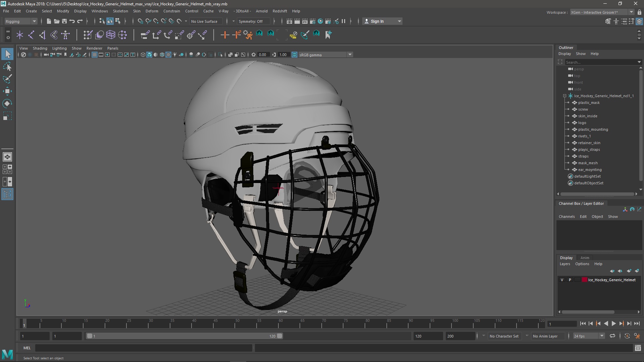Screen dimensions: 644x362
Task: Open the viewport Shading menu
Action: (x=40, y=48)
